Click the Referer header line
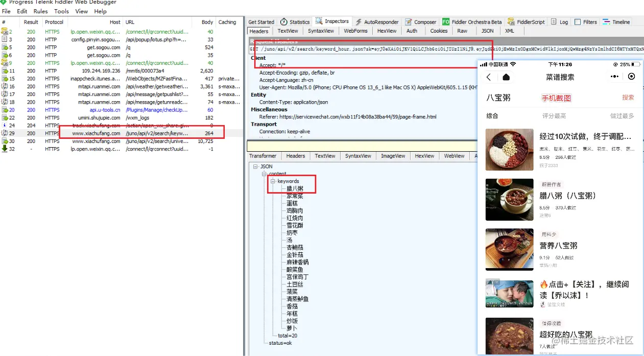The height and width of the screenshot is (356, 644). (348, 117)
